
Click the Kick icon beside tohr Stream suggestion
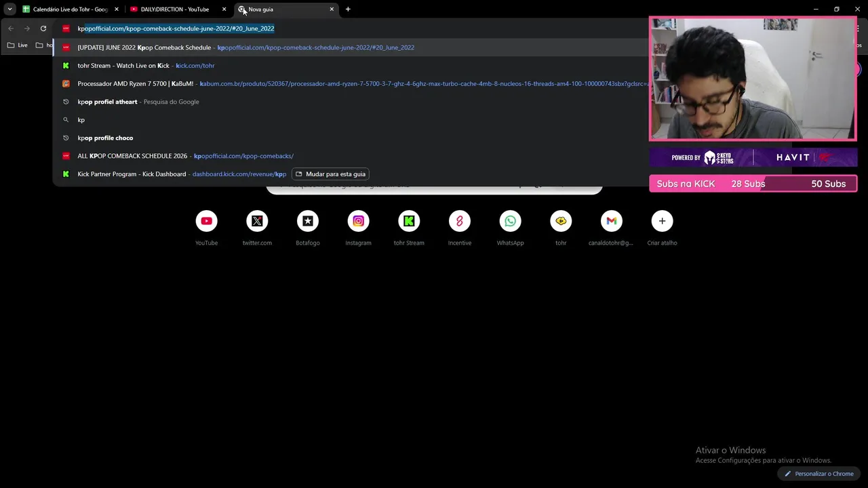coord(66,66)
